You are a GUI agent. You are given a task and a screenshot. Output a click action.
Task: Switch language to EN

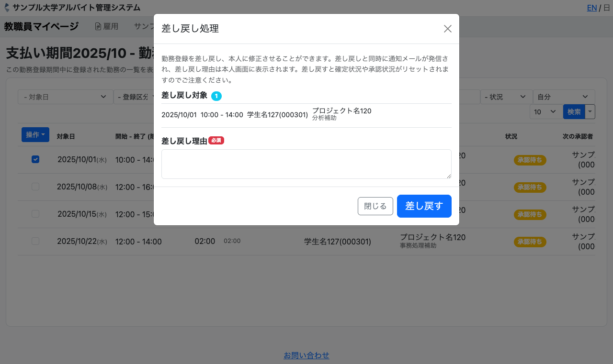[592, 8]
